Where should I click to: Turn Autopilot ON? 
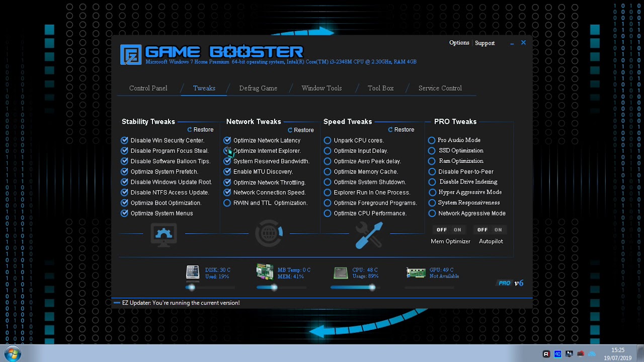click(498, 230)
